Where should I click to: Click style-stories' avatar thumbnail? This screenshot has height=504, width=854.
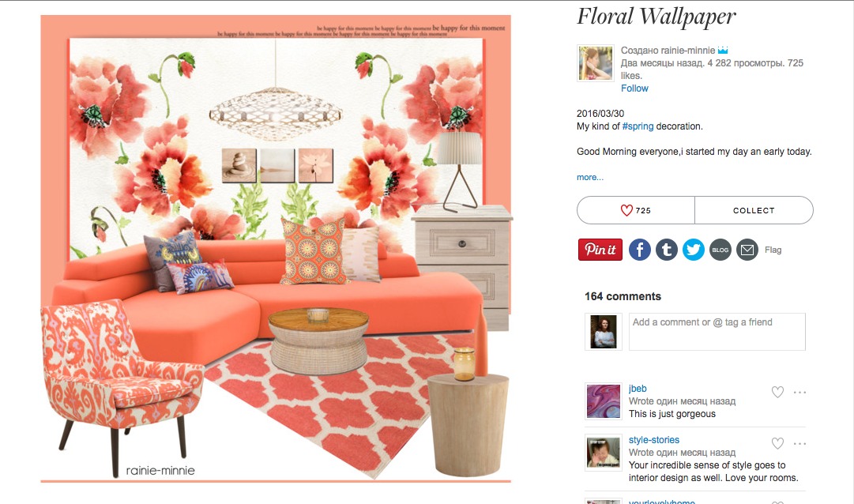(x=603, y=452)
